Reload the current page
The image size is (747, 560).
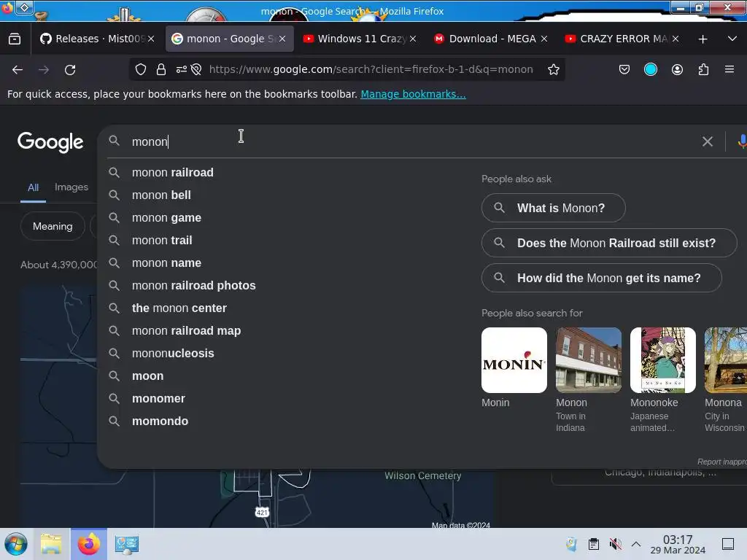[x=70, y=69]
